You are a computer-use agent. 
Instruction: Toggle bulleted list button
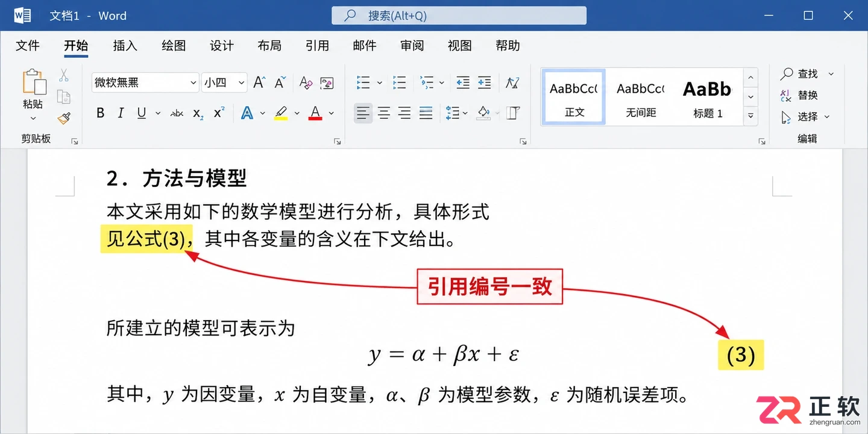click(x=363, y=83)
